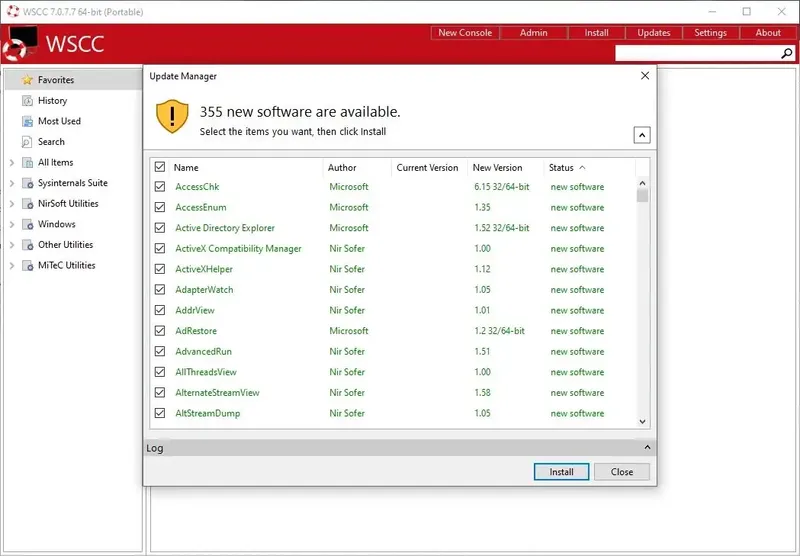Click the Windows category icon
Screen dimensions: 800x556
pyautogui.click(x=28, y=224)
